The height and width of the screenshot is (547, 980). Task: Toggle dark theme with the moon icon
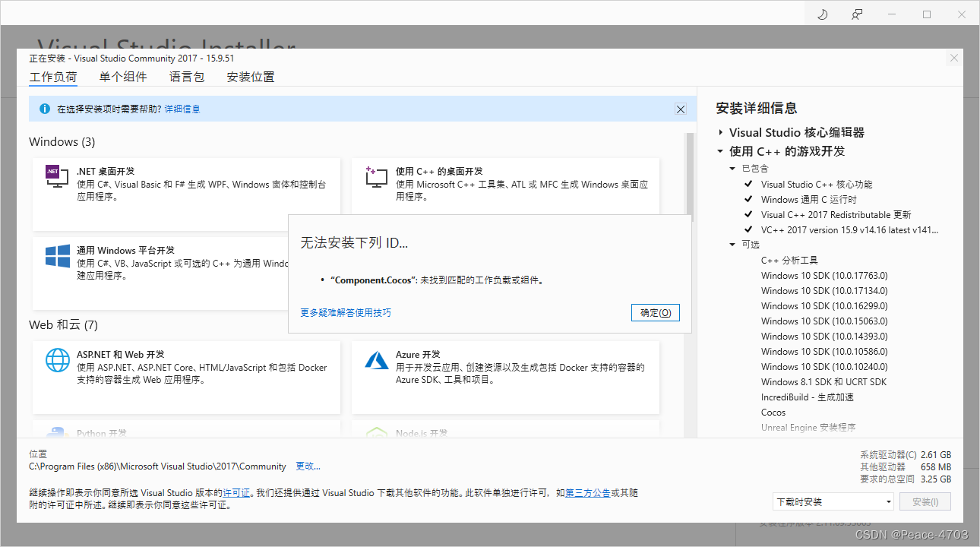pos(822,13)
